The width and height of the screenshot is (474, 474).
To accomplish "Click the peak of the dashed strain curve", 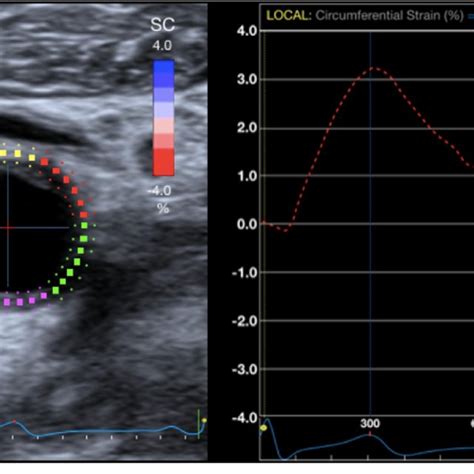I will 375,68.
